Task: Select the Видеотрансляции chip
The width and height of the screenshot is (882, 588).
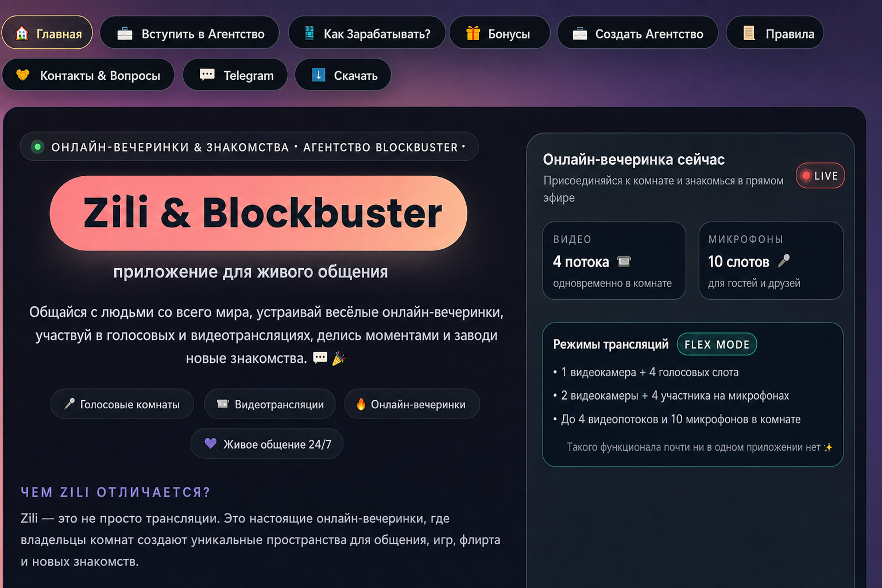Action: pos(271,404)
